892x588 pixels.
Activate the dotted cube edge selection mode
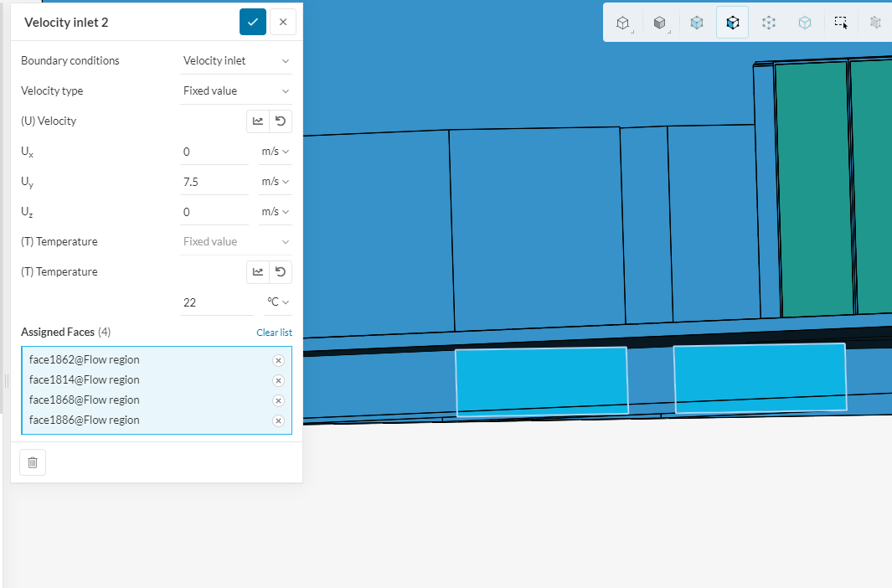point(769,23)
